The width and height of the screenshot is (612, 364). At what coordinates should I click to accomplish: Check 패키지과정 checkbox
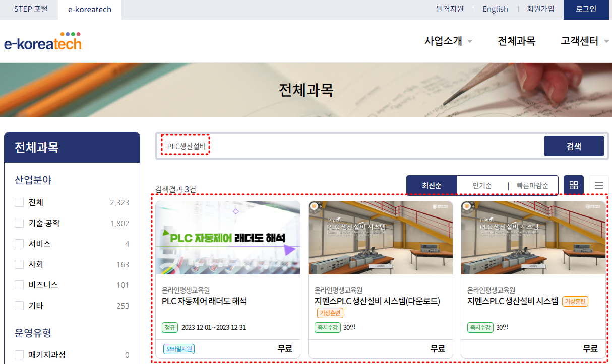pos(19,355)
